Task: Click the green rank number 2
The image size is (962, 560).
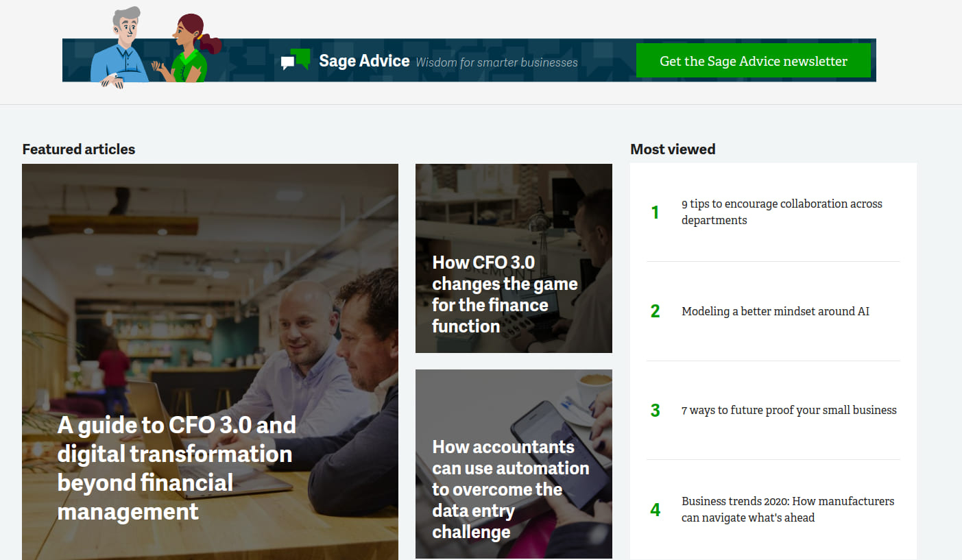Action: tap(655, 311)
